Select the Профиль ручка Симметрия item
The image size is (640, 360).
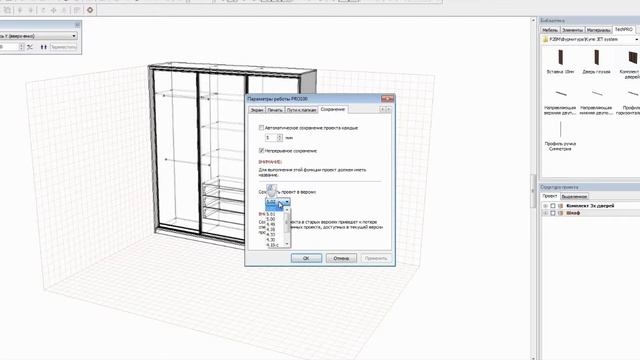click(560, 136)
